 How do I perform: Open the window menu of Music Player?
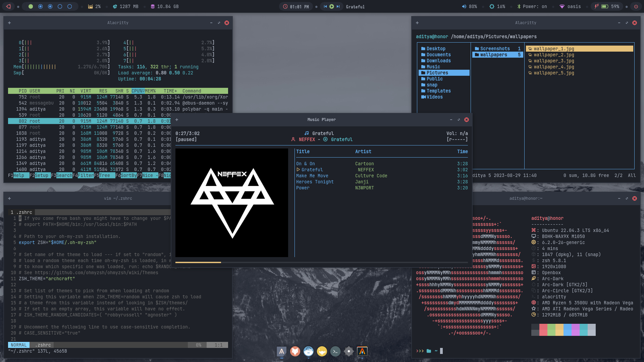177,120
